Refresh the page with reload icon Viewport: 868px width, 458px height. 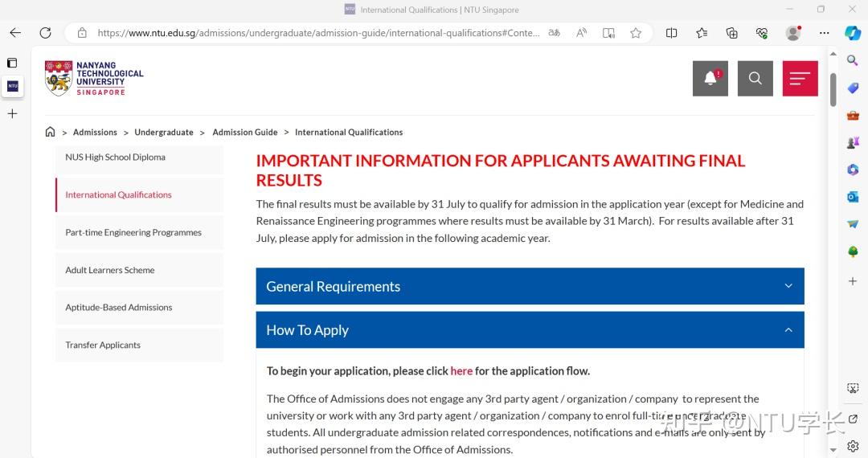45,33
